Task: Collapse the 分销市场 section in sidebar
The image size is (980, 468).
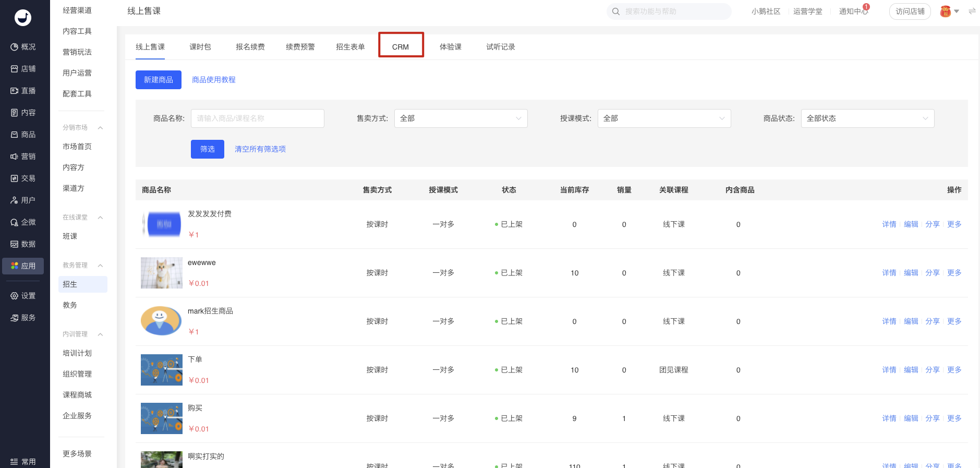Action: tap(100, 128)
